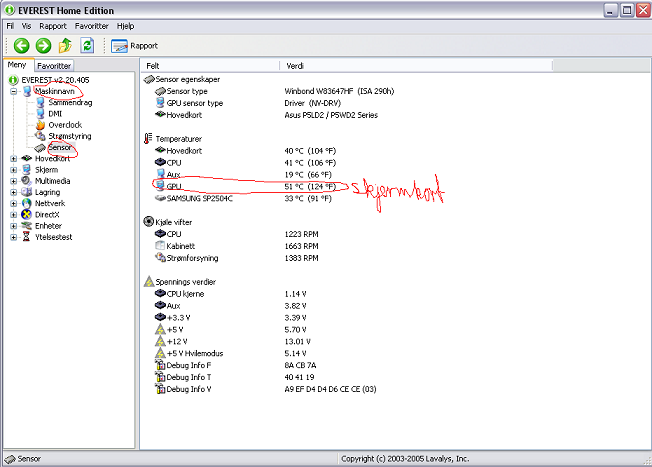Select the EVEREST v2.20.405 root node
Screen dimensions: 652x467
55,80
